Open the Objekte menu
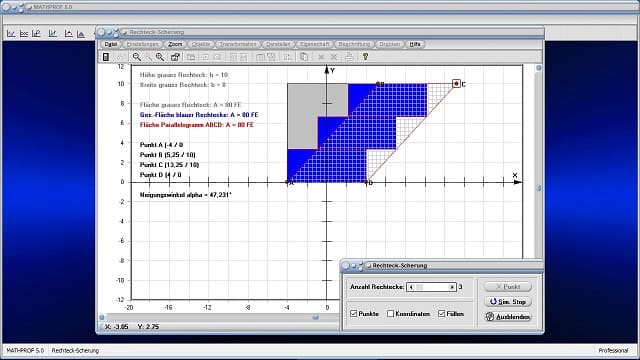 click(x=201, y=44)
